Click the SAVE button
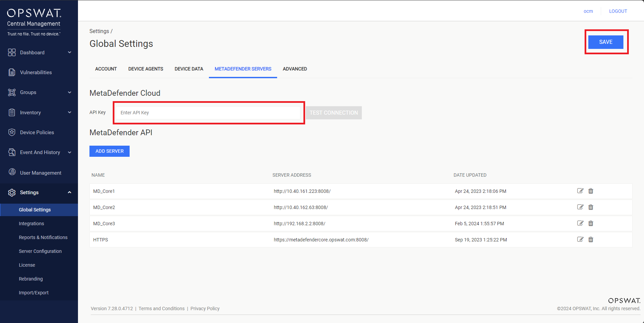 606,42
